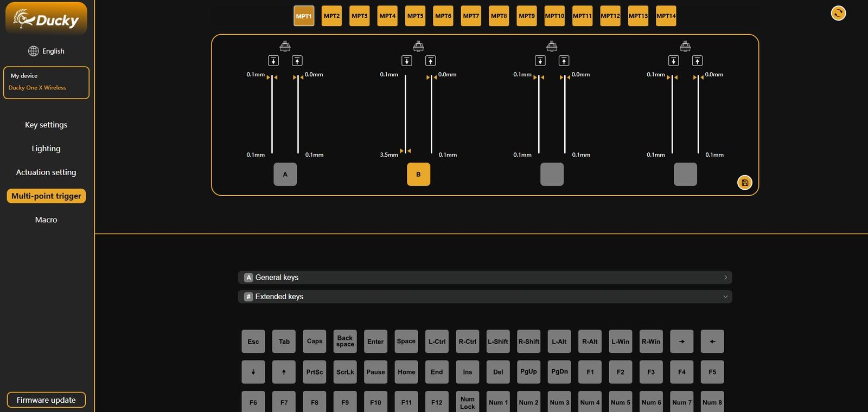This screenshot has width=868, height=412.
Task: Collapse the Extended keys section
Action: pos(485,297)
